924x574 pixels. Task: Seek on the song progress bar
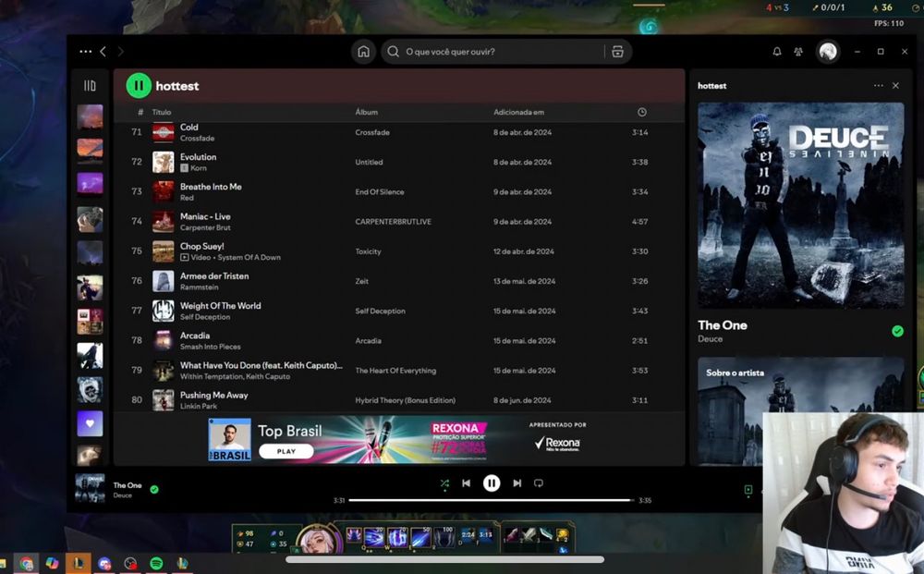pyautogui.click(x=491, y=500)
